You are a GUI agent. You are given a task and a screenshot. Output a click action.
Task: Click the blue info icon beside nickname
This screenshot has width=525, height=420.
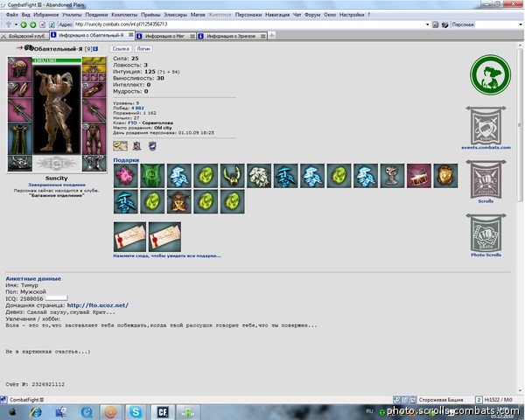tap(95, 49)
